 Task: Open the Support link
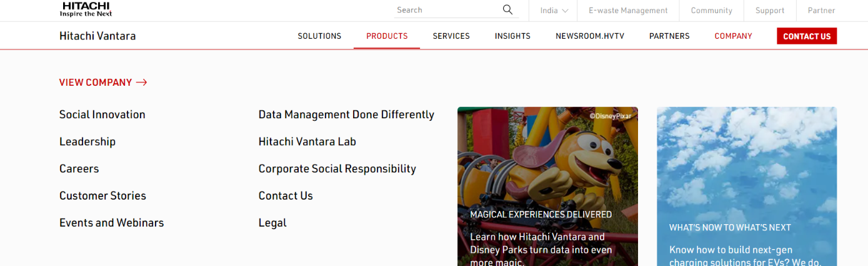click(770, 11)
